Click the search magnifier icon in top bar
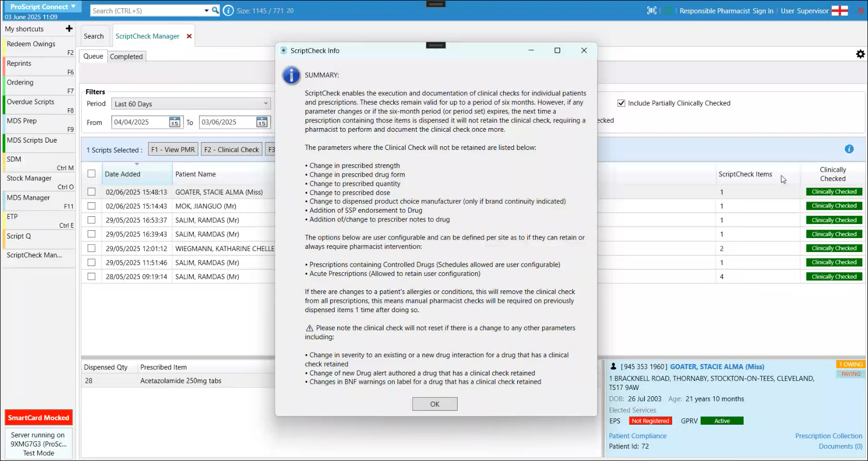 point(215,10)
